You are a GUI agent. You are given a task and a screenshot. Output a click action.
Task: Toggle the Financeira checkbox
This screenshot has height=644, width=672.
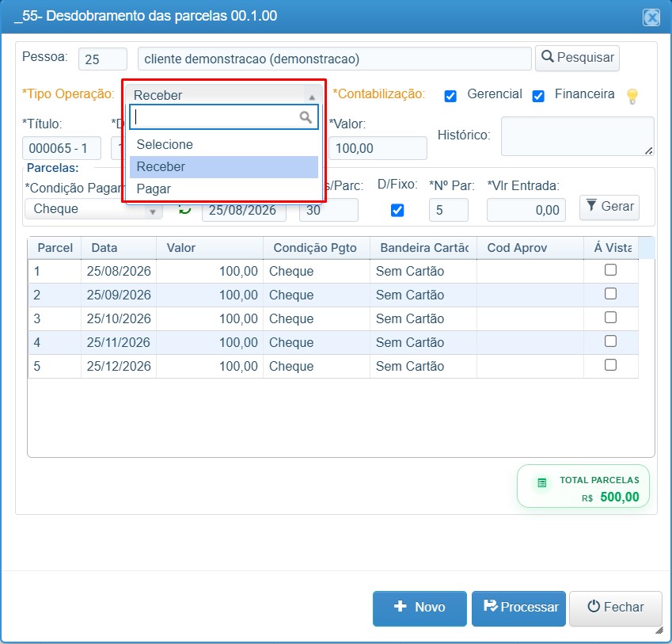point(538,96)
